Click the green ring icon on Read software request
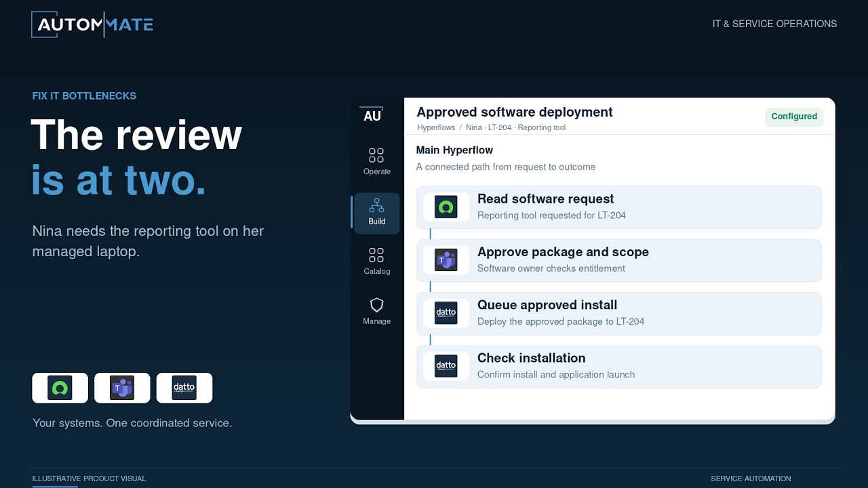868x488 pixels. click(446, 207)
